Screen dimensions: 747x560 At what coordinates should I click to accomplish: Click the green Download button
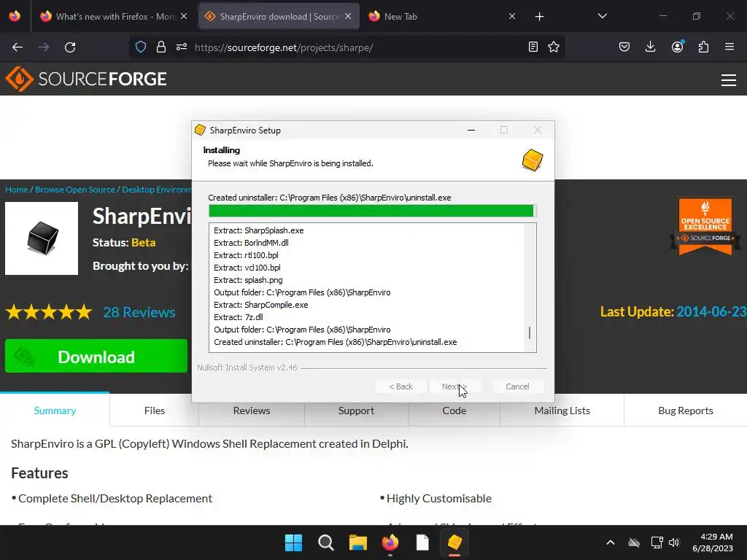[x=96, y=356]
